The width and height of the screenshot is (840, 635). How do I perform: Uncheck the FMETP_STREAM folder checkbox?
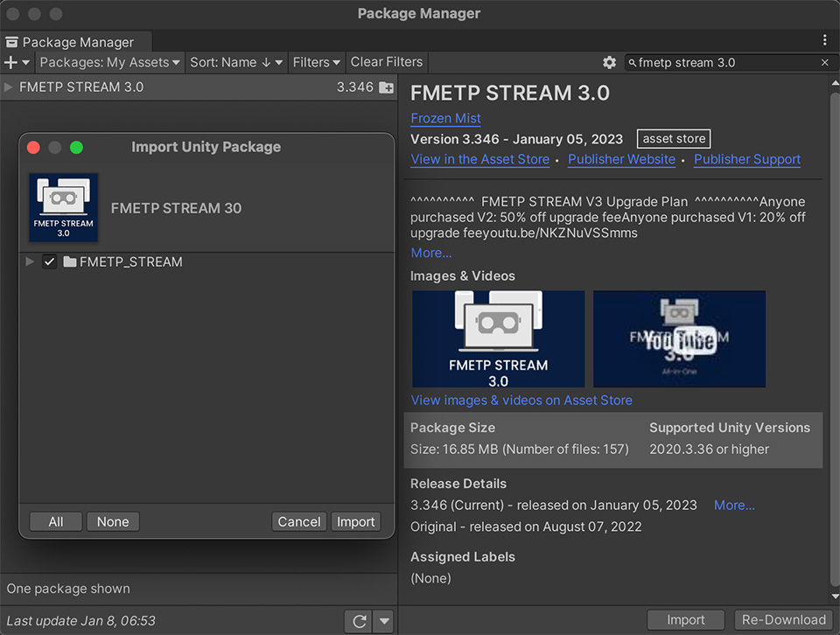coord(49,262)
